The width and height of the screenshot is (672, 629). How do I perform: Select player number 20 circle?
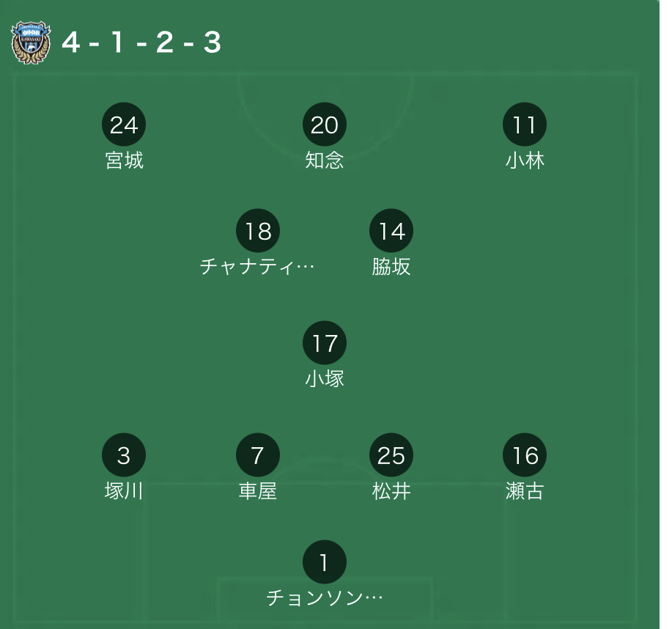[325, 125]
